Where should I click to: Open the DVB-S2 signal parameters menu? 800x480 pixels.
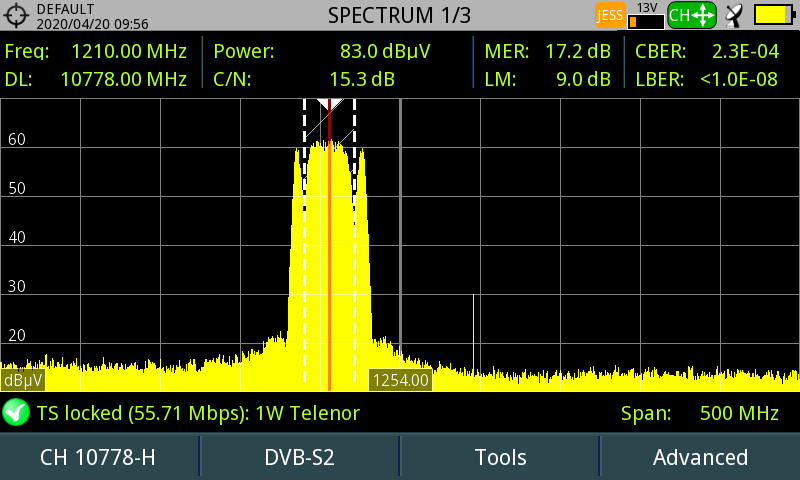[299, 457]
